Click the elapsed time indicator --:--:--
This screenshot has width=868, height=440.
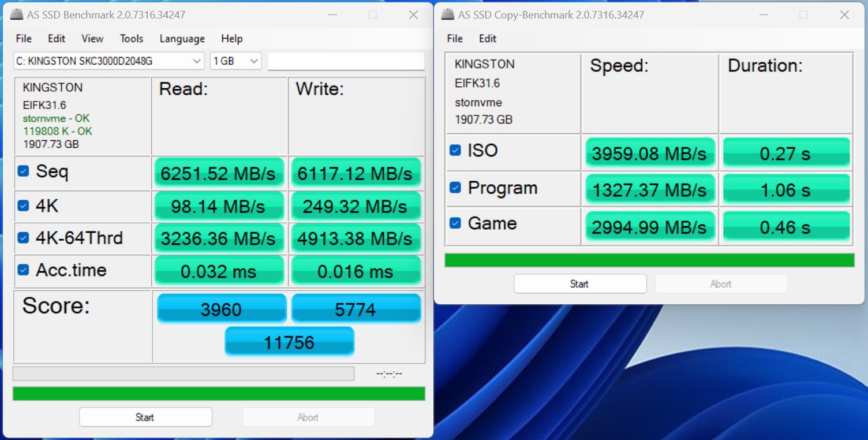(389, 374)
